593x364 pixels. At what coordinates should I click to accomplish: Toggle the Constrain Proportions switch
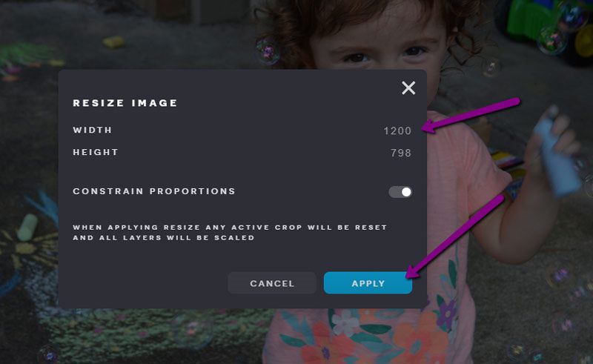coord(400,192)
